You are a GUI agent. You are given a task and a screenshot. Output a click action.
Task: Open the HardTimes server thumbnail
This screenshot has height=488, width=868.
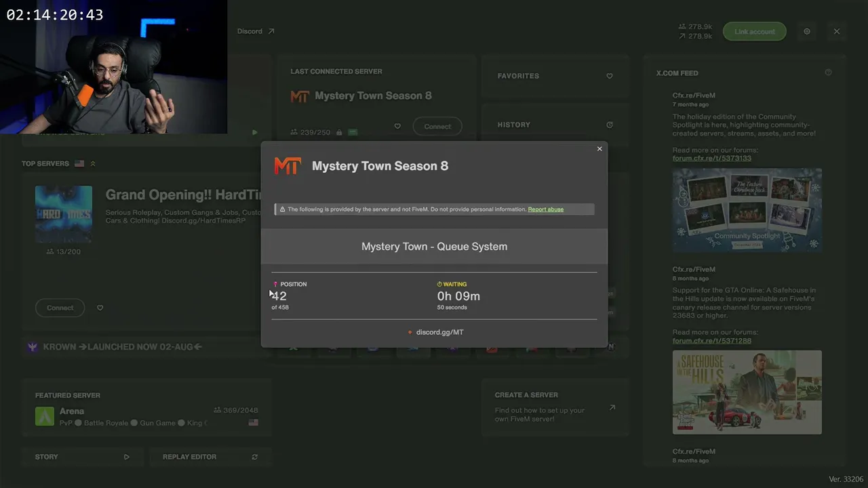[64, 214]
